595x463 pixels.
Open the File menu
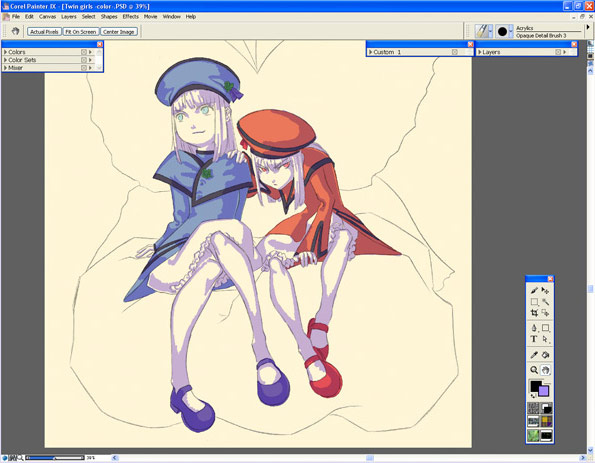click(x=16, y=17)
